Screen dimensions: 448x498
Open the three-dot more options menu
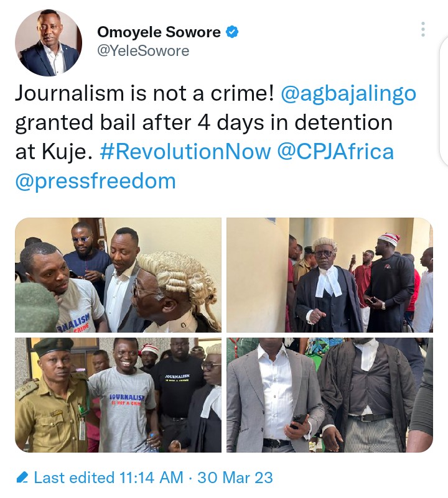pyautogui.click(x=423, y=29)
